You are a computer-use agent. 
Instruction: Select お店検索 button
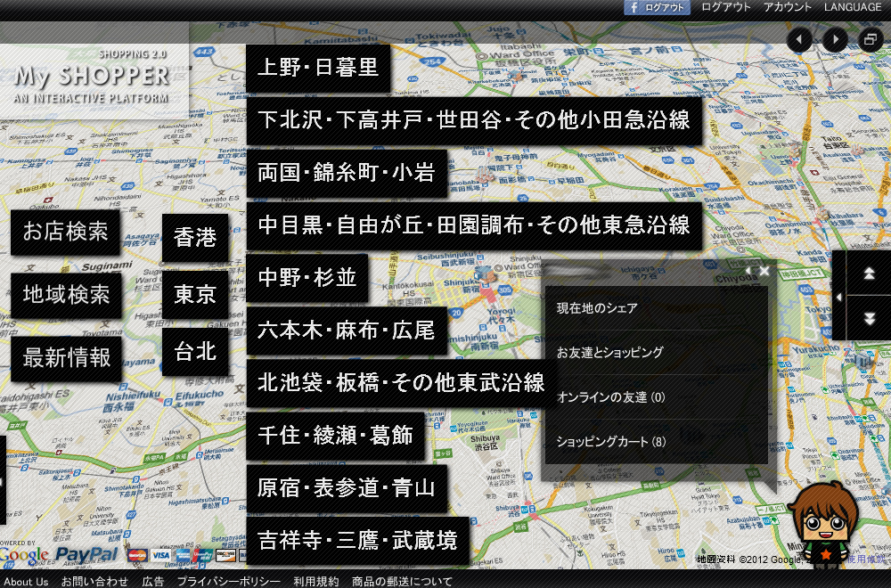(67, 232)
